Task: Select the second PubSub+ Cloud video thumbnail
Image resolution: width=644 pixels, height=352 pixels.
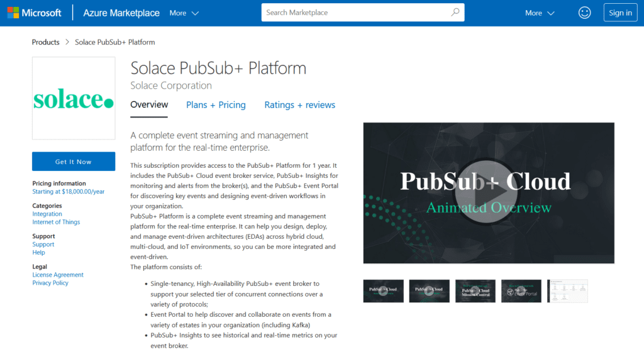Action: [x=429, y=291]
